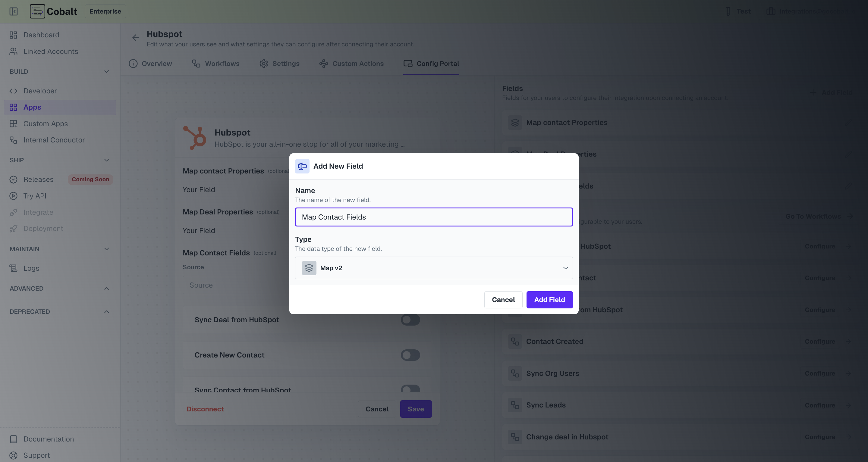Open Try API in the sidebar
This screenshot has height=462, width=868.
pos(35,196)
